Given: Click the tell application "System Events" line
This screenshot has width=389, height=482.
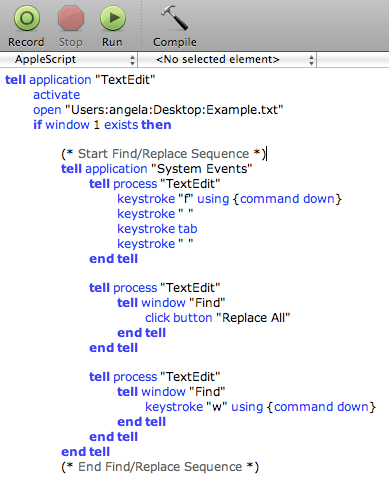Looking at the screenshot, I should (x=157, y=169).
